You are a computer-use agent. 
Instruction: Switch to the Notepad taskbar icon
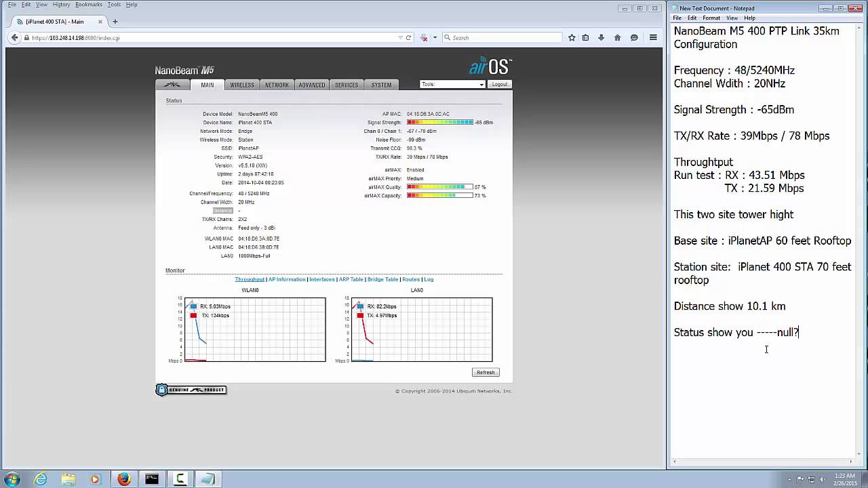[x=208, y=479]
